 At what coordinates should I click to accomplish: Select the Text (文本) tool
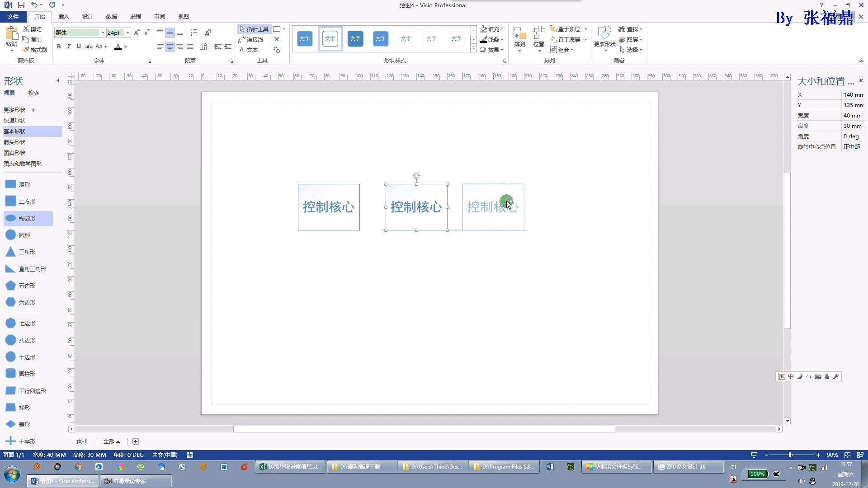248,50
